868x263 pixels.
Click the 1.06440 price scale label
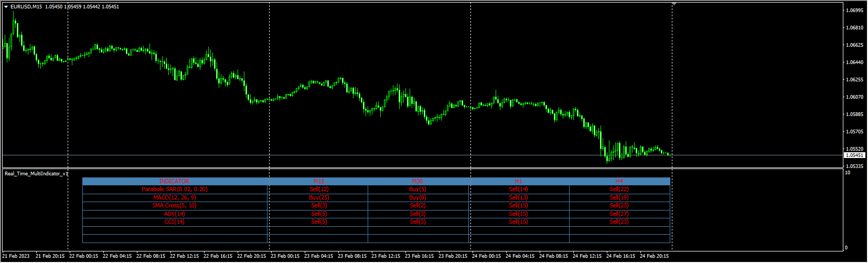855,62
